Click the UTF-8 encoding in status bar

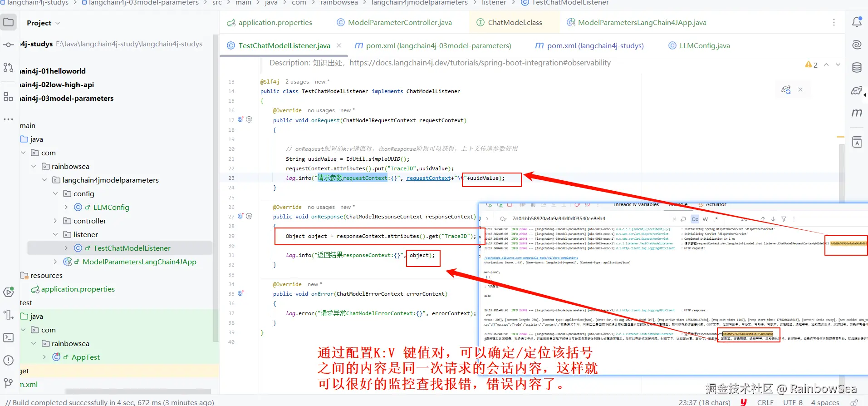pos(793,402)
